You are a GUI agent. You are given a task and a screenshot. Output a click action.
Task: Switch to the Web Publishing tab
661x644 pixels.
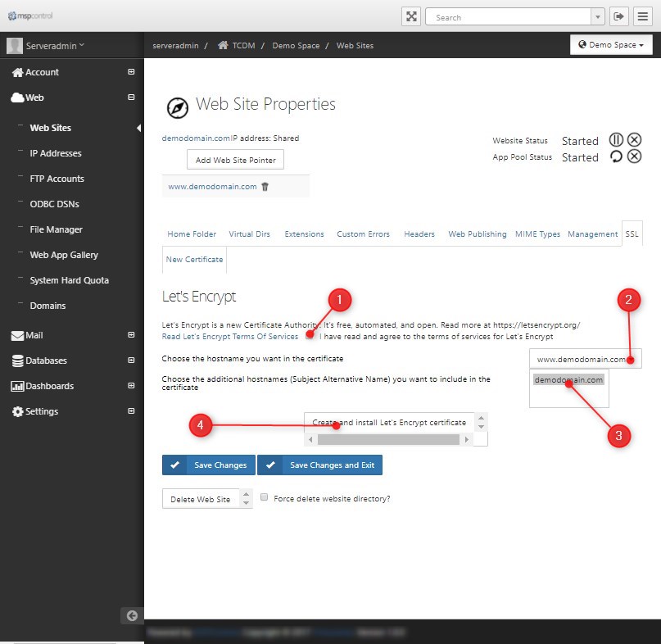478,234
